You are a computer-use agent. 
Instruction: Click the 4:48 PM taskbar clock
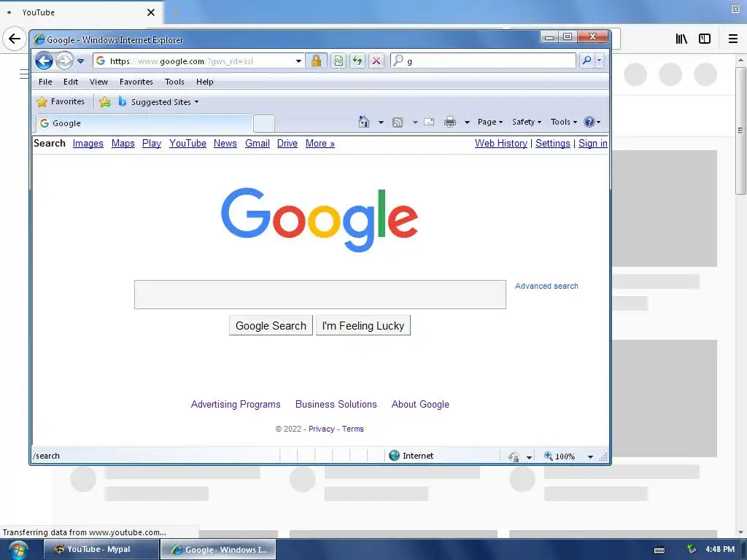[x=720, y=549]
